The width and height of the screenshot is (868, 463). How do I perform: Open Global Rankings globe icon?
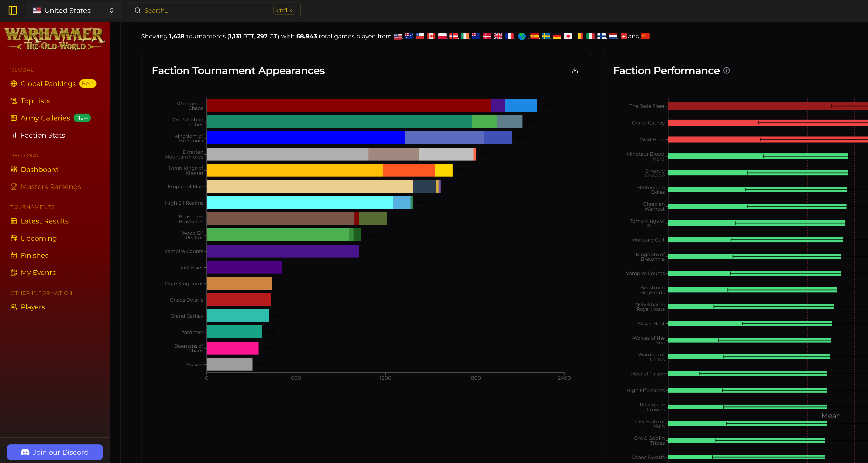point(13,84)
